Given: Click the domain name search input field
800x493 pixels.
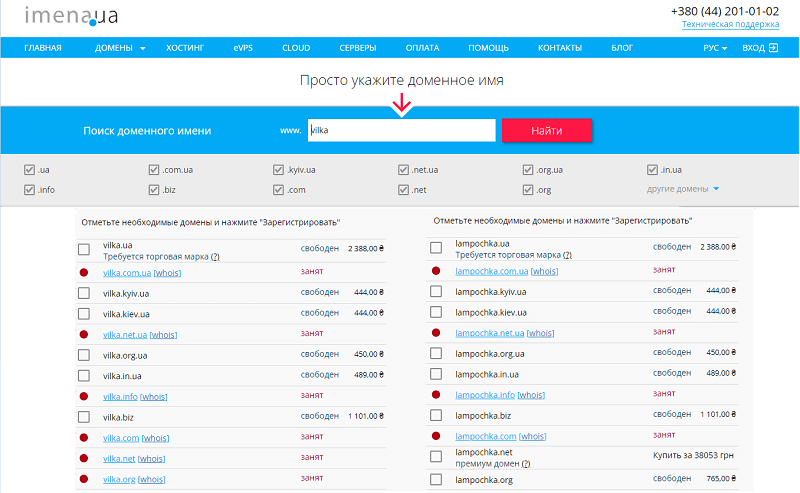Looking at the screenshot, I should (402, 130).
